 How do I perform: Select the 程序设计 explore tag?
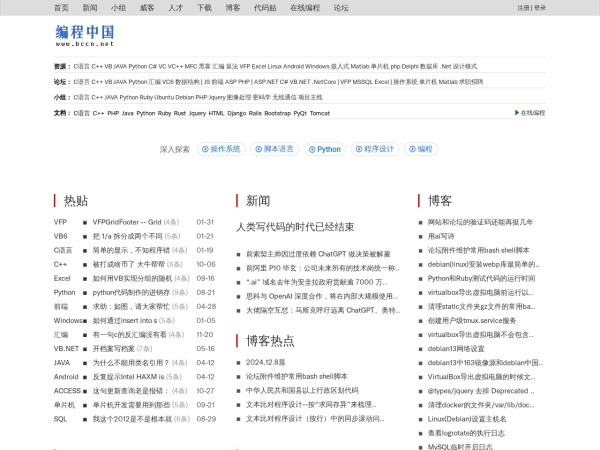coord(375,149)
